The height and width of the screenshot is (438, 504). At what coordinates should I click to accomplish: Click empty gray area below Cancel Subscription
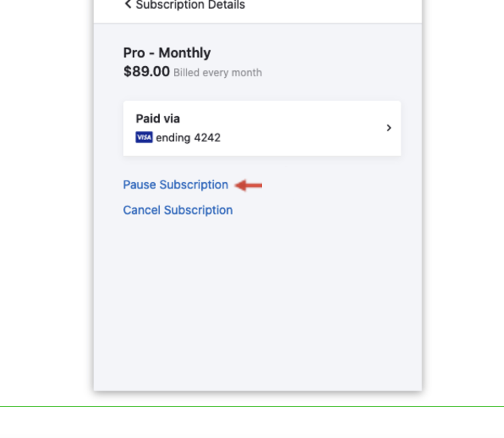[258, 302]
